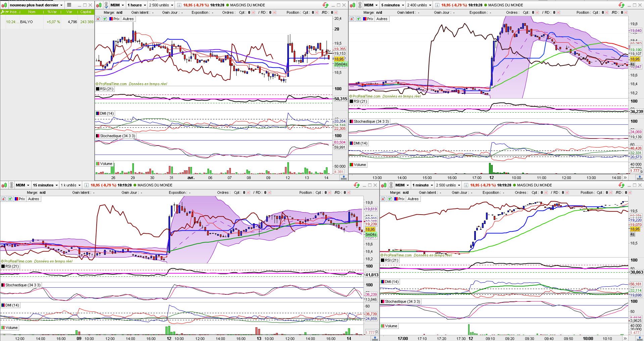This screenshot has height=341, width=644.
Task: Show instrument info in 5 minutes chart
Action: pos(437,5)
